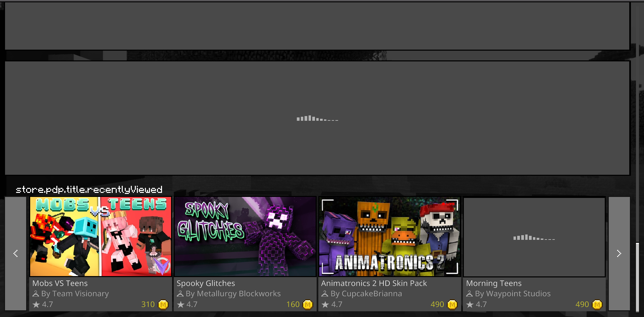Select Animatronics 2 HD Skin Pack title

[x=374, y=283]
